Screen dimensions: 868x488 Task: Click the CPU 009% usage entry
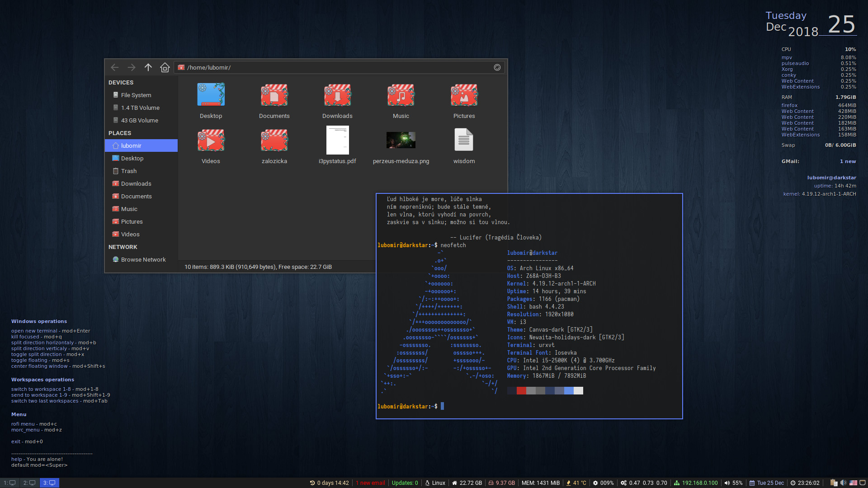(604, 483)
